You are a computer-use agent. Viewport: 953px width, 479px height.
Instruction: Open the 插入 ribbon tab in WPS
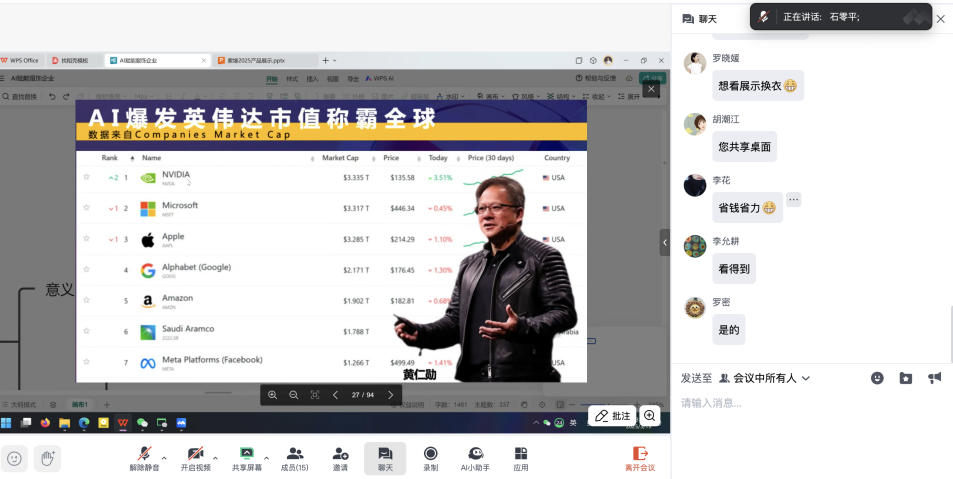[312, 78]
